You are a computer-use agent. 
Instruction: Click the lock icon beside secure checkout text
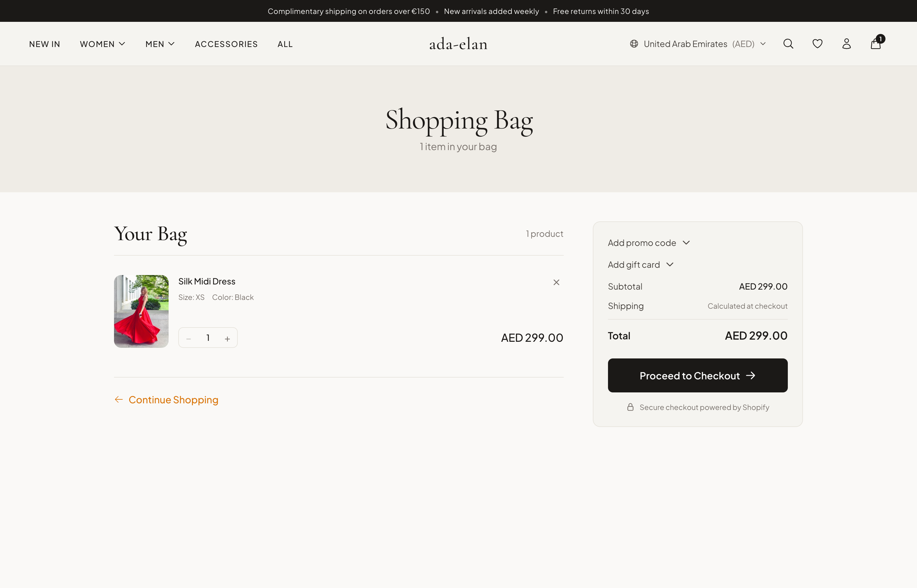(x=630, y=407)
